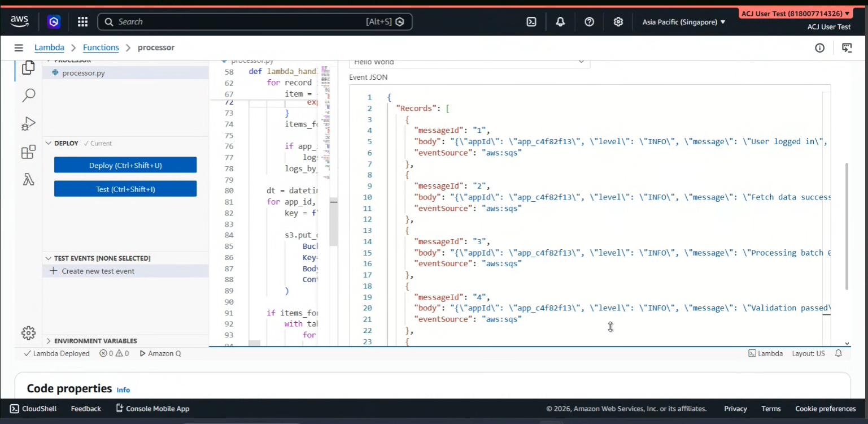The height and width of the screenshot is (424, 868).
Task: Click the Python icon beside processor.py in explorer
Action: (x=55, y=73)
